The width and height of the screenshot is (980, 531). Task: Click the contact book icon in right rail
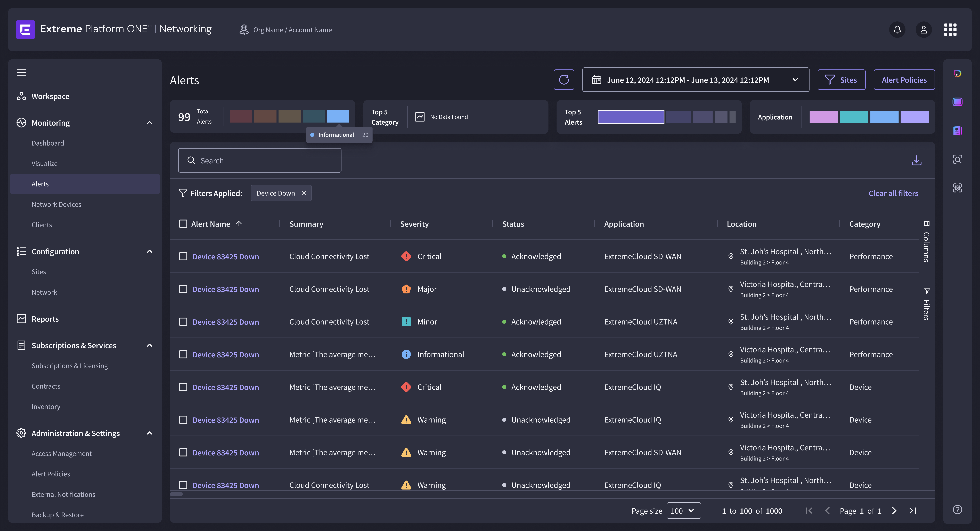957,131
